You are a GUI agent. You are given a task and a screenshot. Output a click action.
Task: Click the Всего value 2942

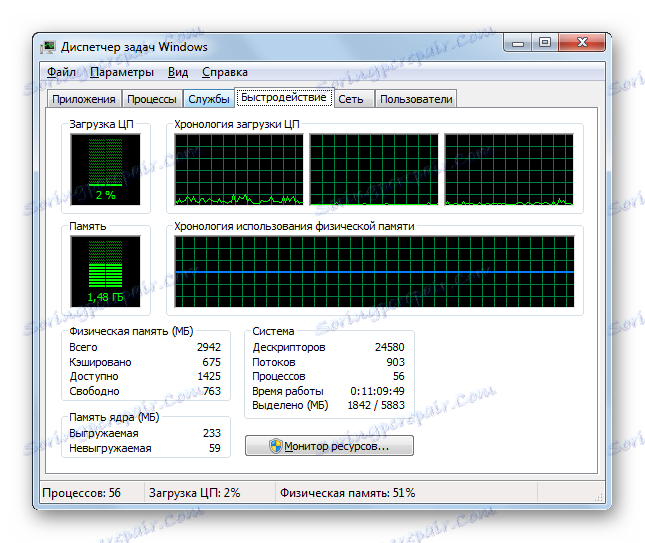point(209,347)
